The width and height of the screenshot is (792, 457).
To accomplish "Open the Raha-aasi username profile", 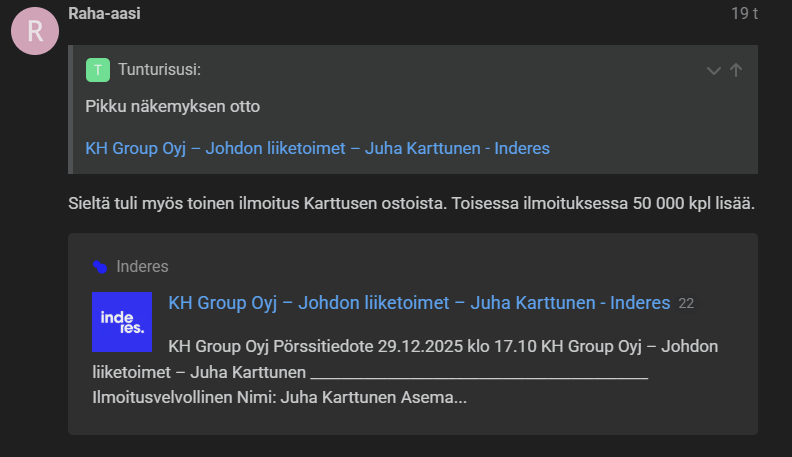I will [x=104, y=14].
